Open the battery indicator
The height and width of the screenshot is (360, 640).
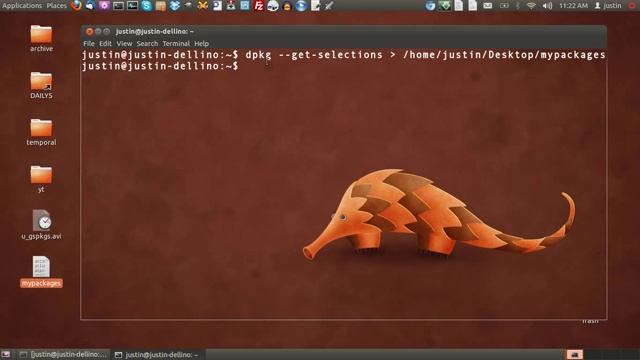[504, 6]
